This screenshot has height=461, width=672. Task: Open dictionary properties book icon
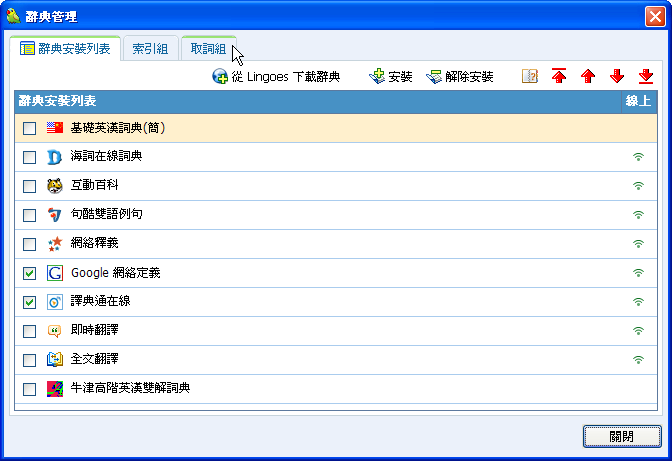coord(530,76)
